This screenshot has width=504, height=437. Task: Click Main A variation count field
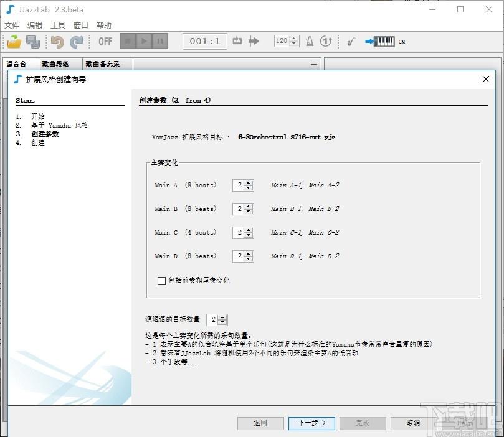(x=239, y=186)
